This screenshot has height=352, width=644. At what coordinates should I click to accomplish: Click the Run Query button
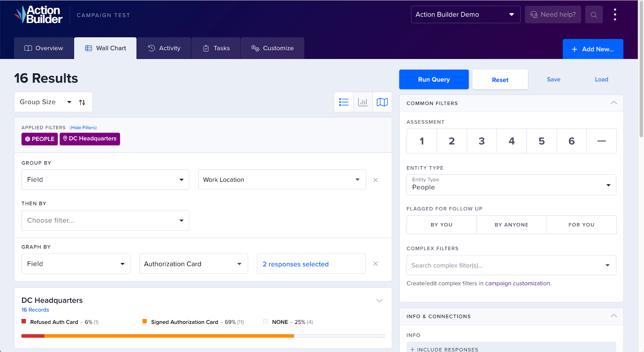point(434,80)
